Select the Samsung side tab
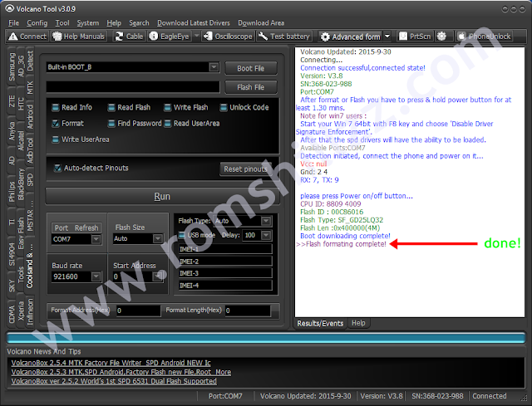 click(x=12, y=66)
